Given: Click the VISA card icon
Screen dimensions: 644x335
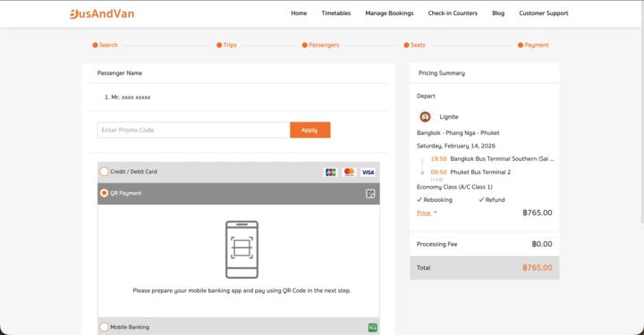Looking at the screenshot, I should coord(368,172).
